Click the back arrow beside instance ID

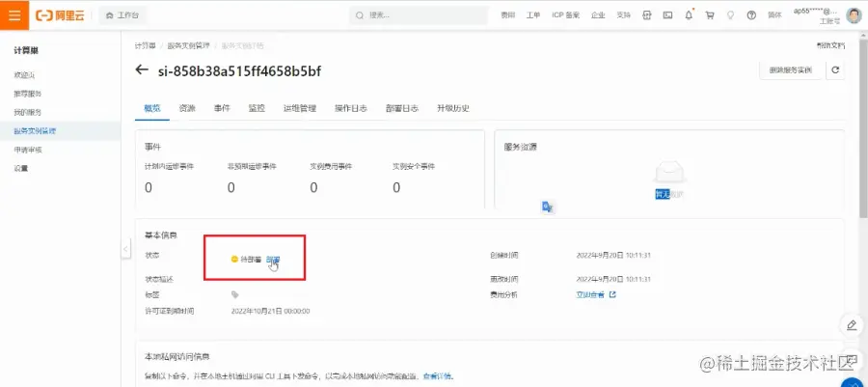click(143, 69)
